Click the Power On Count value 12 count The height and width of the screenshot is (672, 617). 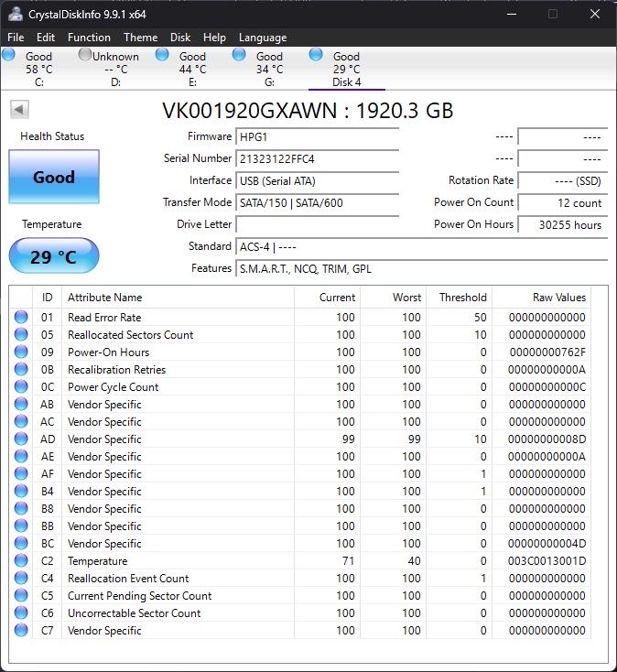tap(563, 202)
